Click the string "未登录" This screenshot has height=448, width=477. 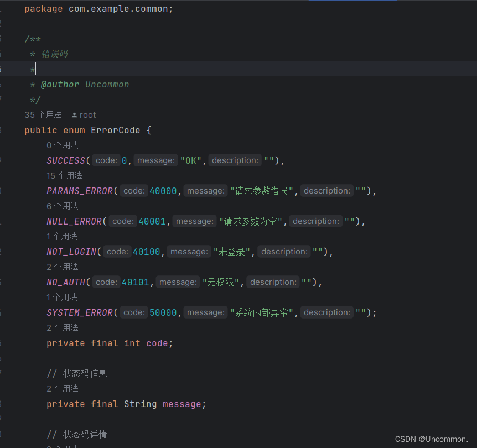(x=231, y=252)
